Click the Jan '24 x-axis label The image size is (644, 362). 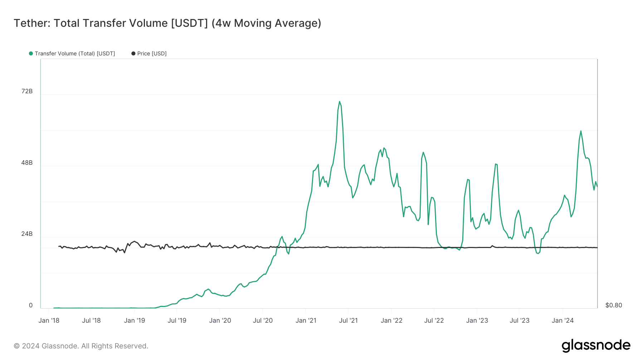tap(563, 321)
